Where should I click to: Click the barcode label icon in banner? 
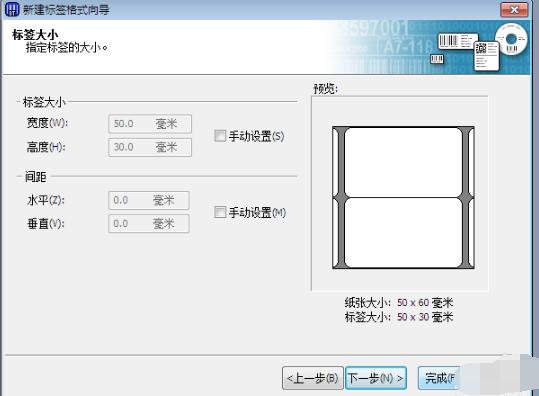[x=458, y=42]
